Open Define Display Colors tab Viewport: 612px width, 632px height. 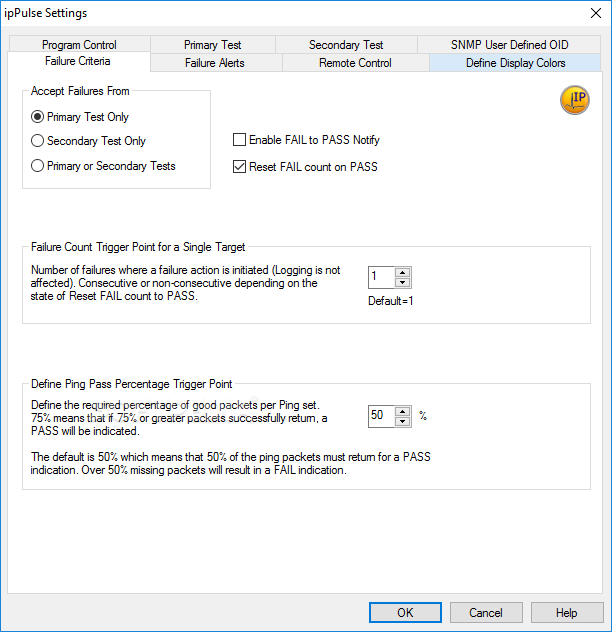(515, 63)
